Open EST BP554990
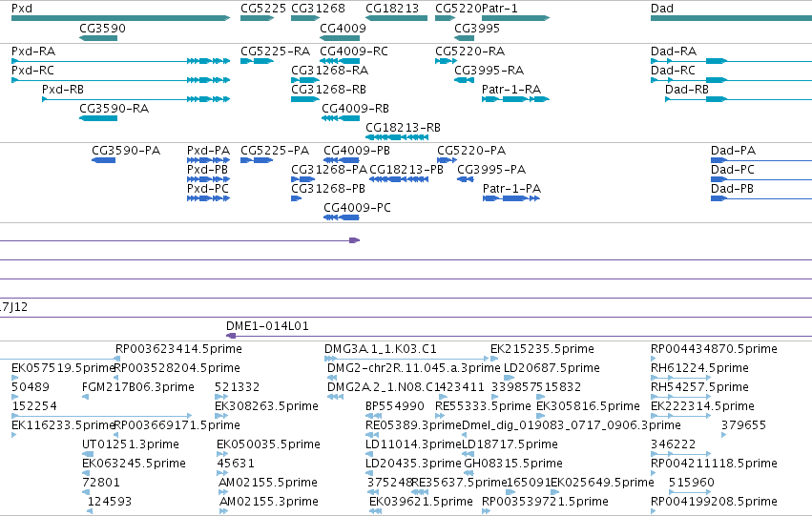 pyautogui.click(x=395, y=406)
